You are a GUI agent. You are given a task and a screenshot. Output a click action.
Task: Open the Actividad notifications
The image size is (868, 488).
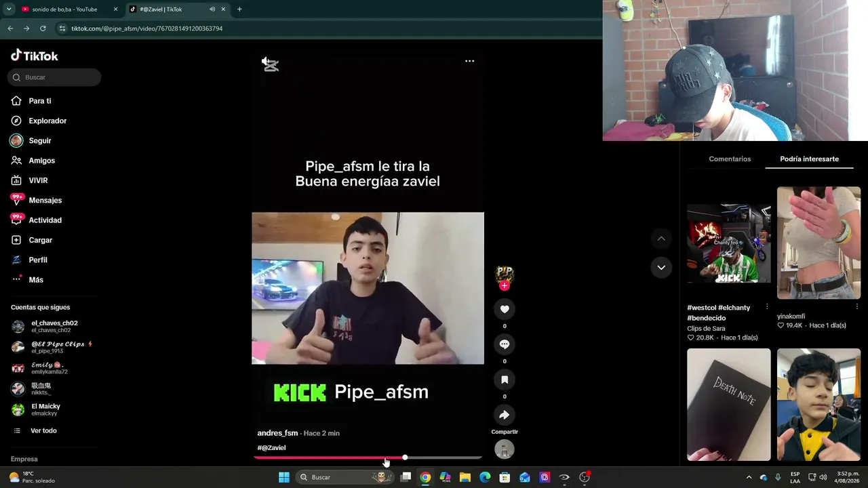click(x=45, y=220)
